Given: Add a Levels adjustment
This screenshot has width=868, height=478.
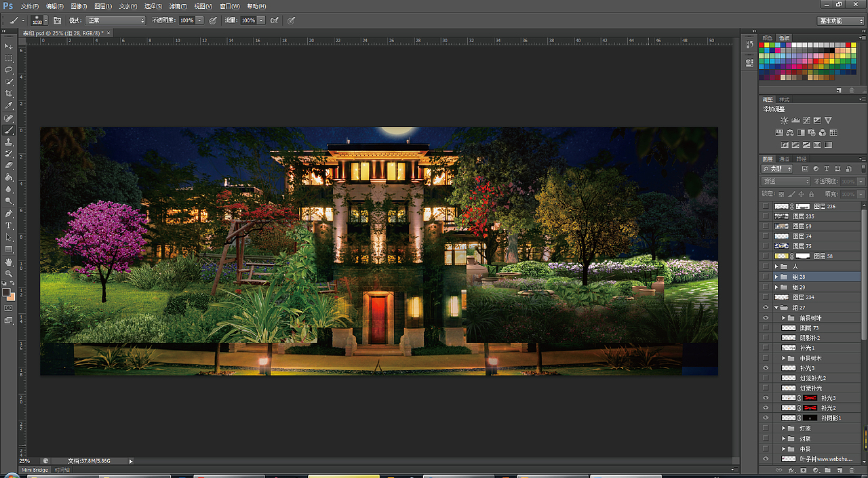Looking at the screenshot, I should click(x=795, y=120).
